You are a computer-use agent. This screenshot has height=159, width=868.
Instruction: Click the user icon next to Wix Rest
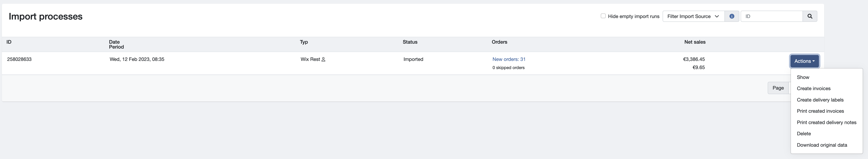coord(323,60)
